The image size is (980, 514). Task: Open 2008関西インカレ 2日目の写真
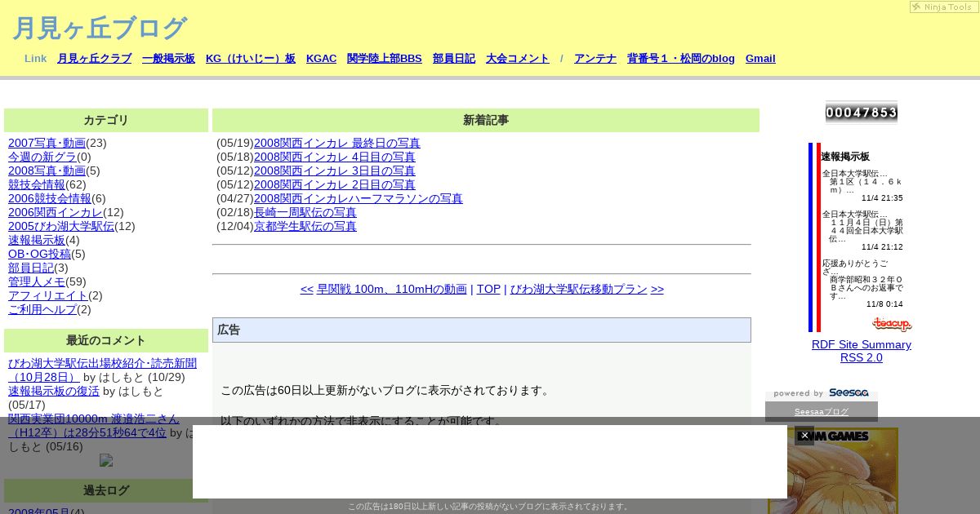[x=335, y=184]
